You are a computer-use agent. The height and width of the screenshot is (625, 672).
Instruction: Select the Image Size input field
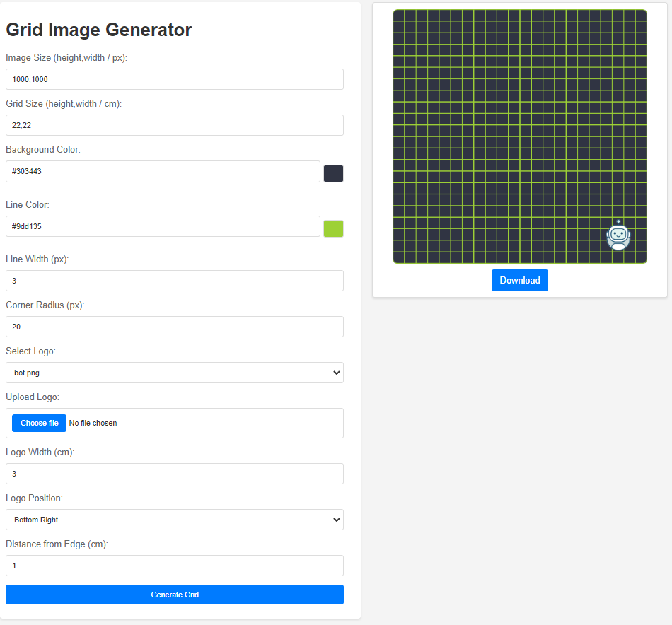174,79
